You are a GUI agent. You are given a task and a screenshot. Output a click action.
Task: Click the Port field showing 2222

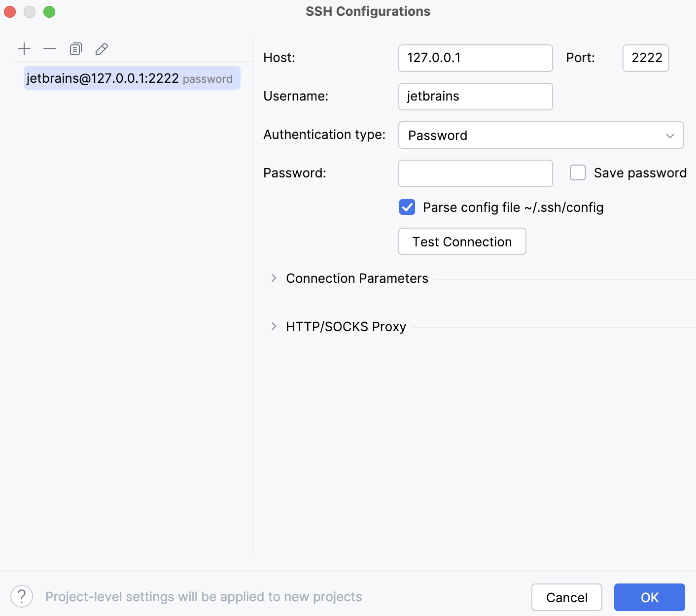tap(645, 58)
